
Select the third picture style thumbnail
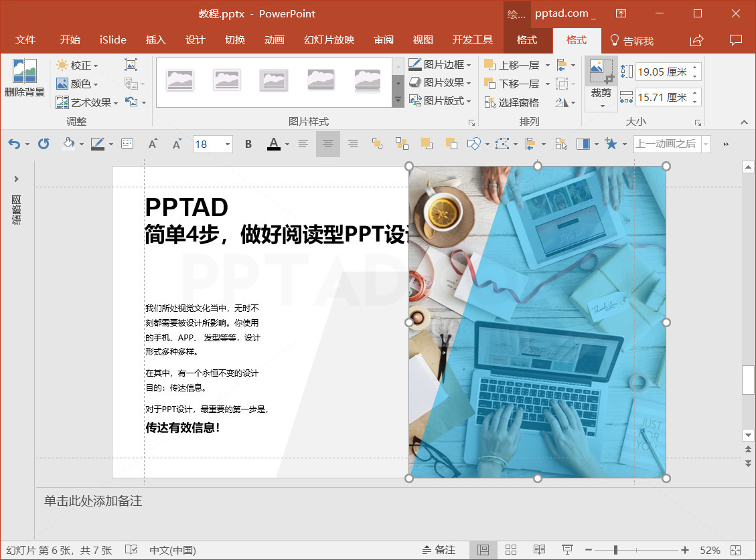[273, 80]
